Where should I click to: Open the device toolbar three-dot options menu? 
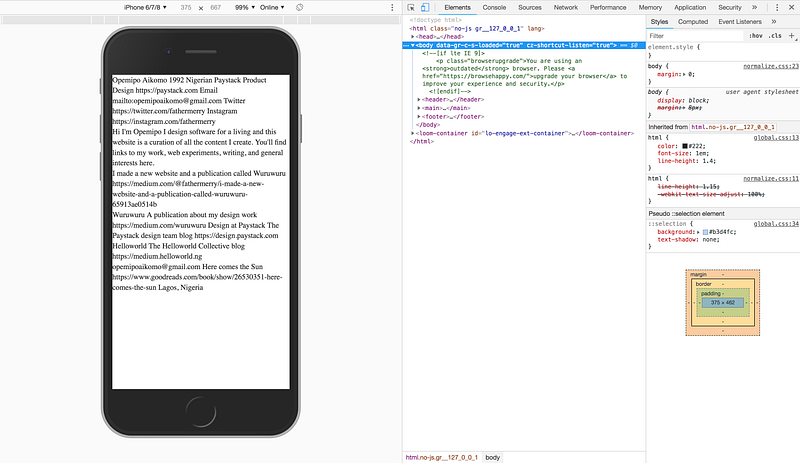click(x=392, y=8)
